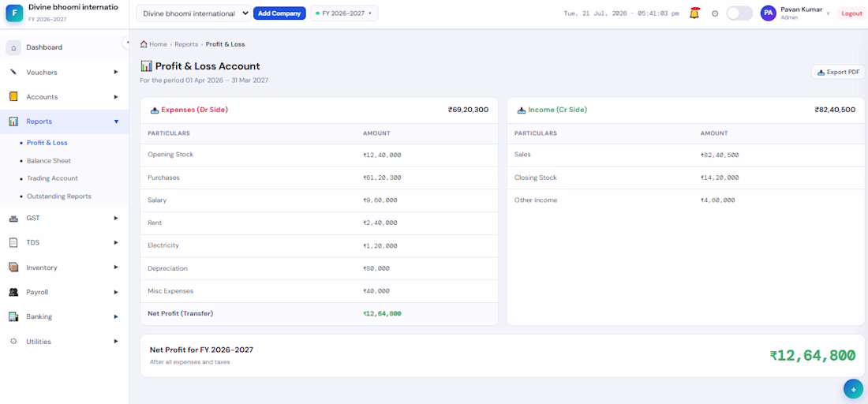
Task: Open notifications bell icon
Action: pyautogui.click(x=694, y=13)
